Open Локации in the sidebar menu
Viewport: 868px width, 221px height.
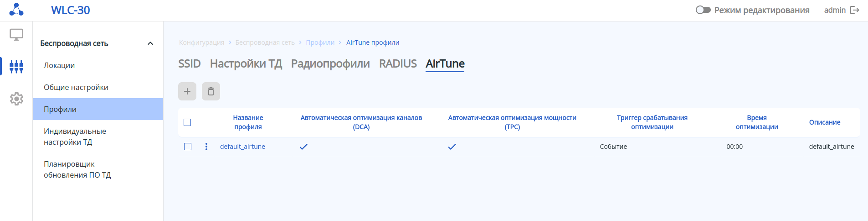[59, 65]
